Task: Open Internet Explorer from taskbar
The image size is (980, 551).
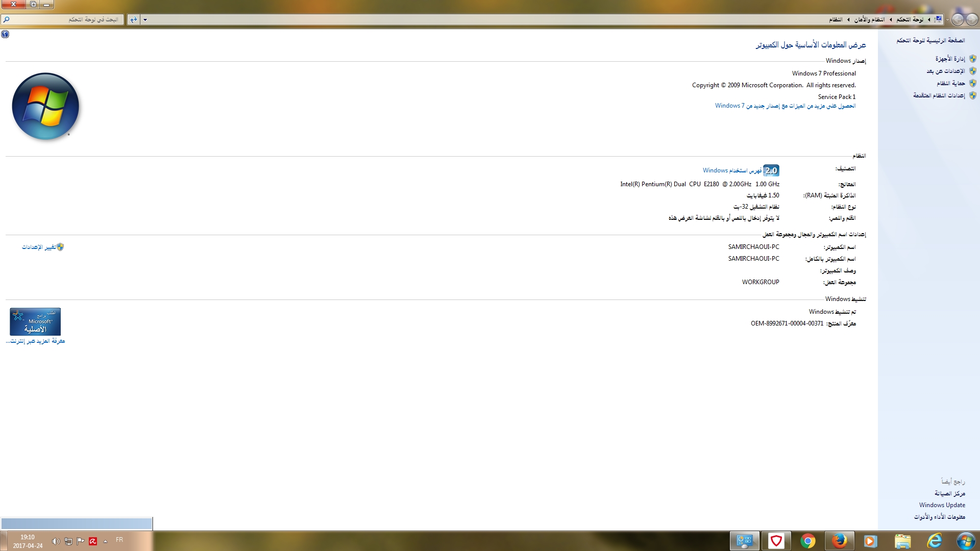Action: point(934,541)
